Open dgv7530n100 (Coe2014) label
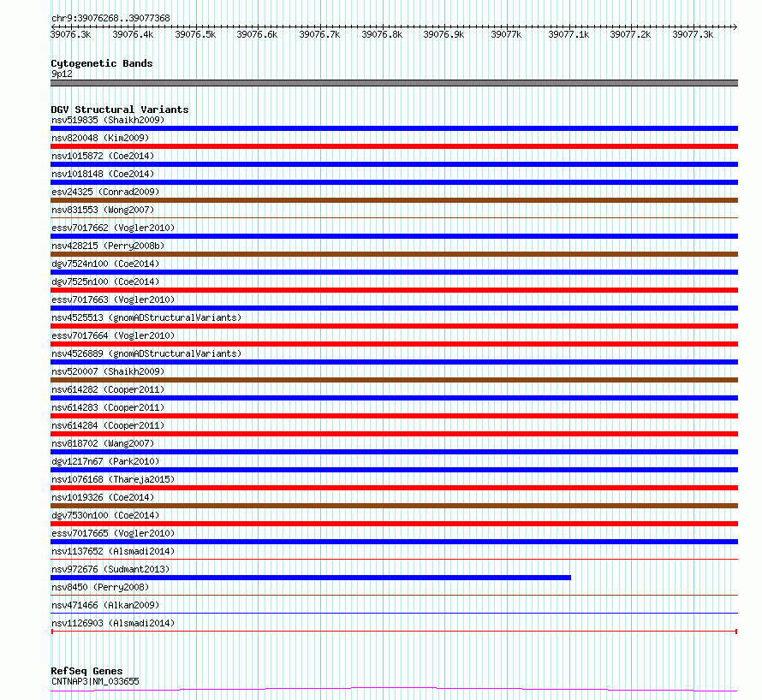This screenshot has height=700, width=762. 105,515
